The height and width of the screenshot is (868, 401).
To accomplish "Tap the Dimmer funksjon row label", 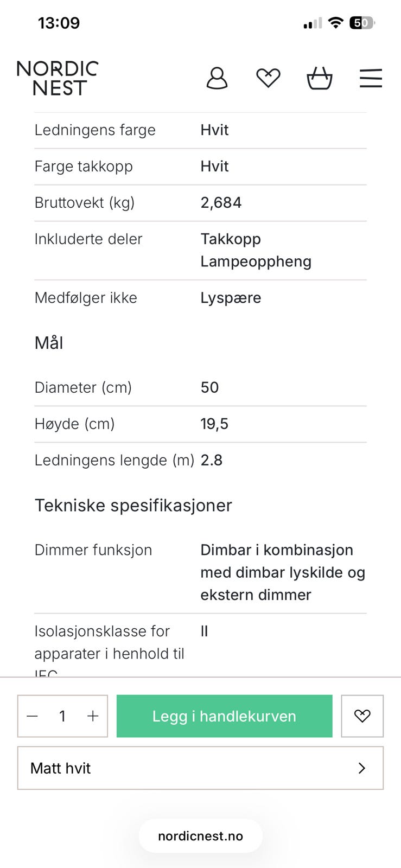I will pos(93,550).
